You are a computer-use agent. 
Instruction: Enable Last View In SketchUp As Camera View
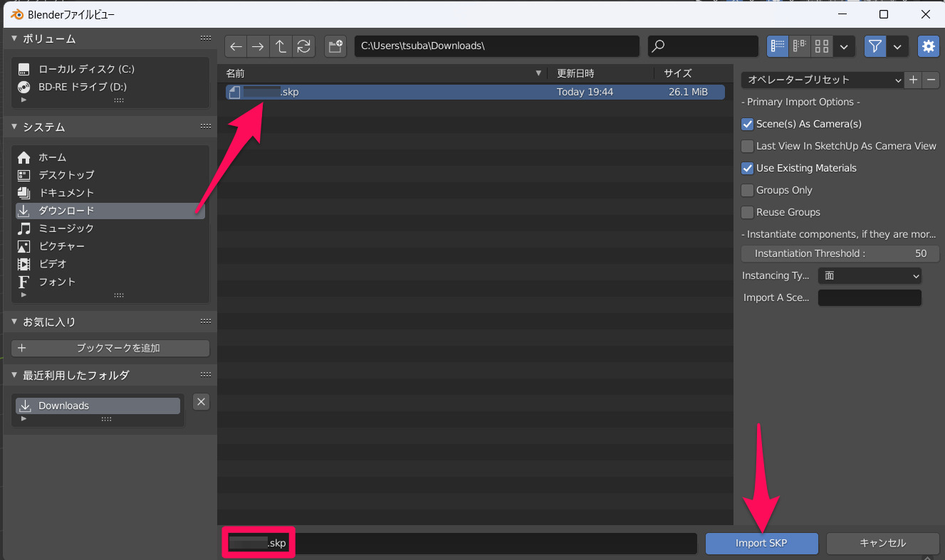747,146
